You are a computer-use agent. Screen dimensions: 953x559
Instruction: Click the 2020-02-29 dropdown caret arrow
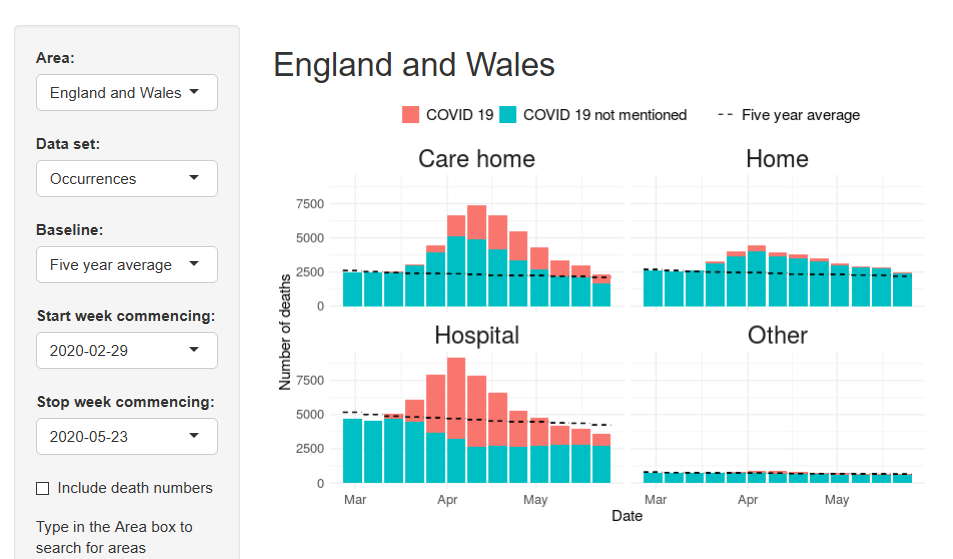[x=195, y=350]
